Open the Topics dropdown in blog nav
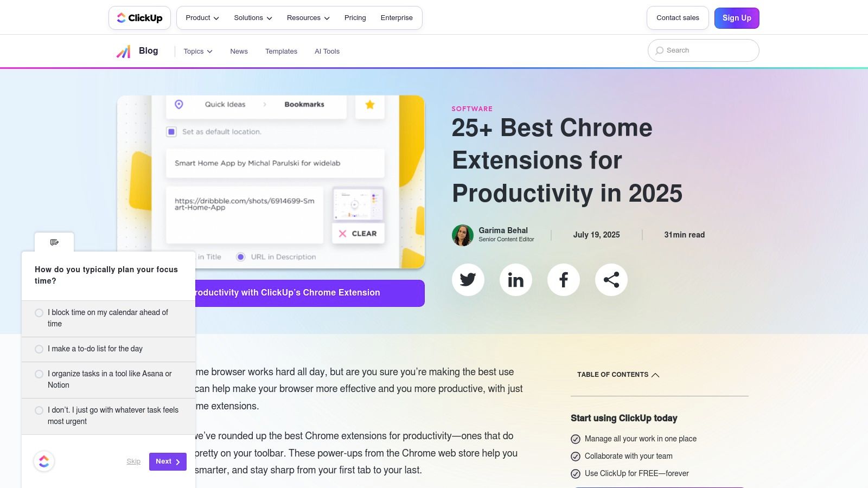Viewport: 868px width, 488px height. click(x=197, y=52)
